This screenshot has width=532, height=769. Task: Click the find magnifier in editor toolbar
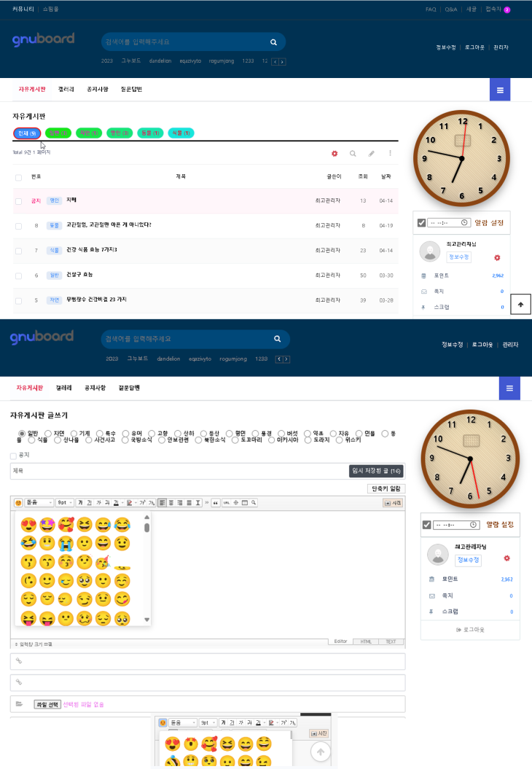pos(254,503)
